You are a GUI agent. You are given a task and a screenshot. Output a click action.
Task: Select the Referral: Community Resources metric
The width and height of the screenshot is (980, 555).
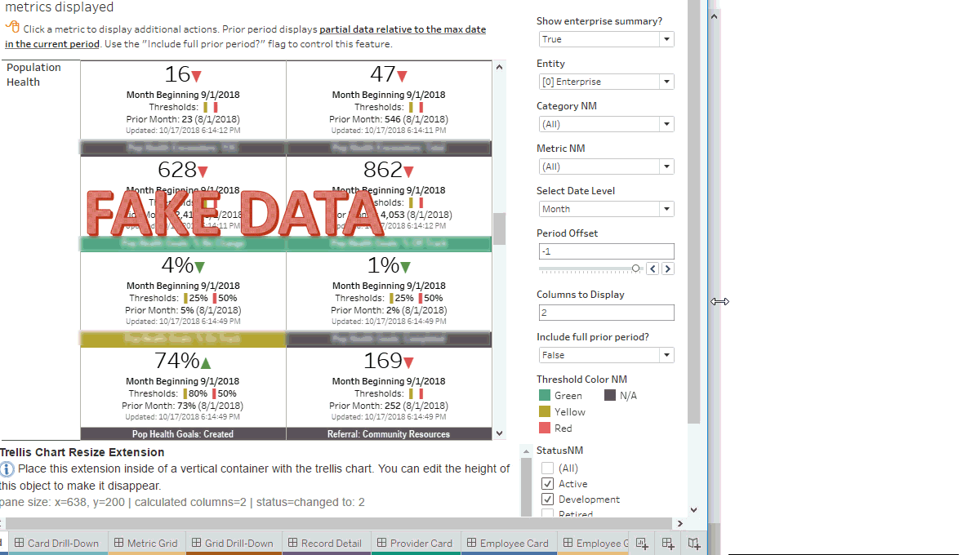coord(389,434)
